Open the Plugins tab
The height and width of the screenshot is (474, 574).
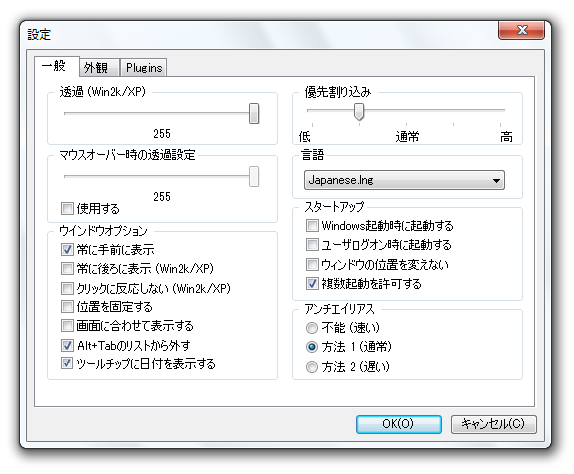(x=144, y=68)
